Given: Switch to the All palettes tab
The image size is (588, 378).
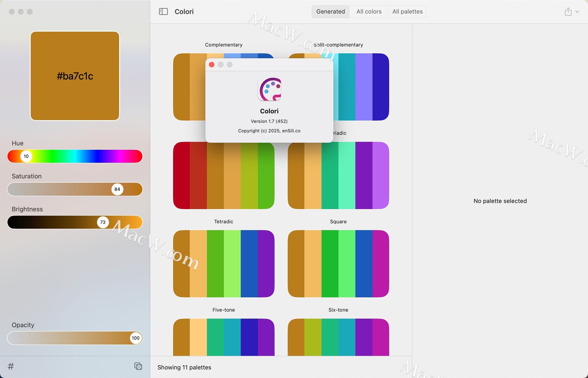Looking at the screenshot, I should click(x=407, y=12).
